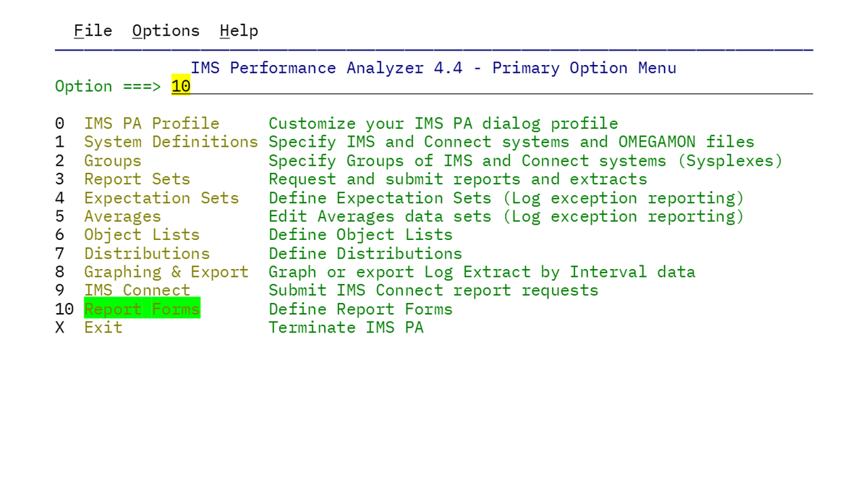Click the highlighted 10 entry text
The width and height of the screenshot is (868, 488).
coord(179,85)
